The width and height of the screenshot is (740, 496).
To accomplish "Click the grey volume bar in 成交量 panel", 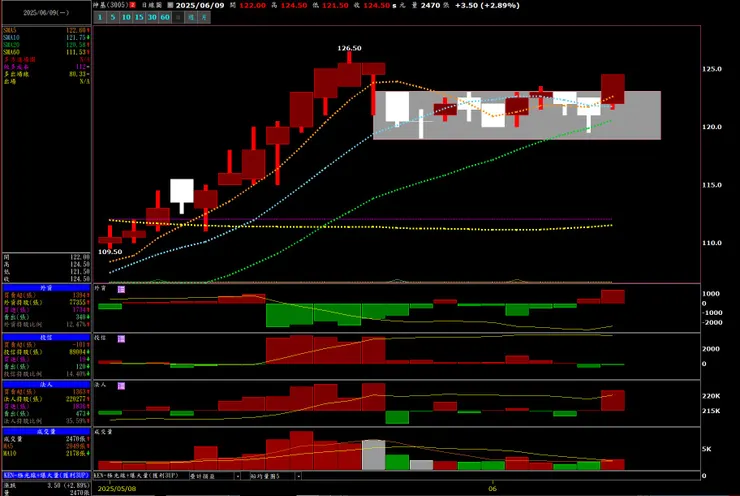I will pyautogui.click(x=373, y=455).
